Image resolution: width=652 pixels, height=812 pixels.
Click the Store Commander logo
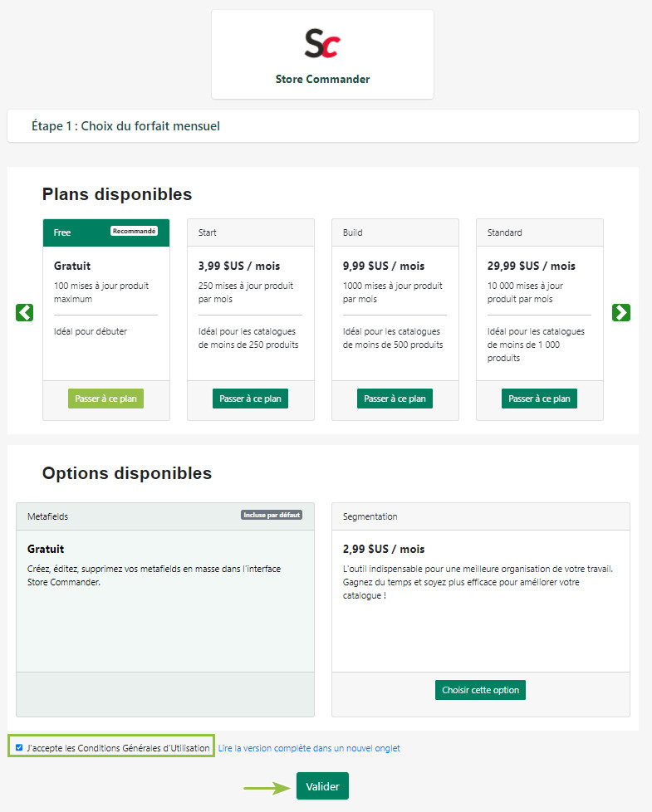pyautogui.click(x=322, y=43)
